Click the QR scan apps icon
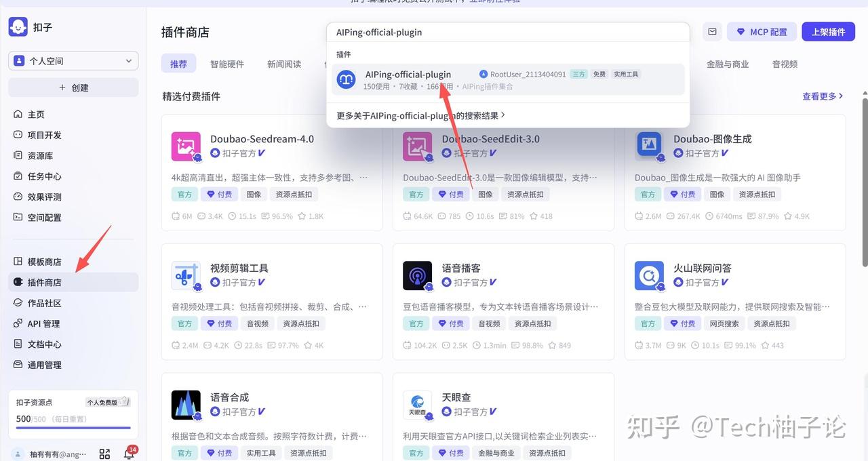Viewport: 868px width, 461px height. [x=104, y=454]
